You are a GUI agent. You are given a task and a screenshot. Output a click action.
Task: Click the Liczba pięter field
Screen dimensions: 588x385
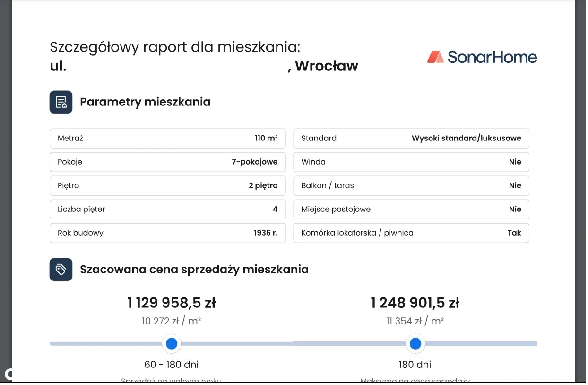click(167, 210)
